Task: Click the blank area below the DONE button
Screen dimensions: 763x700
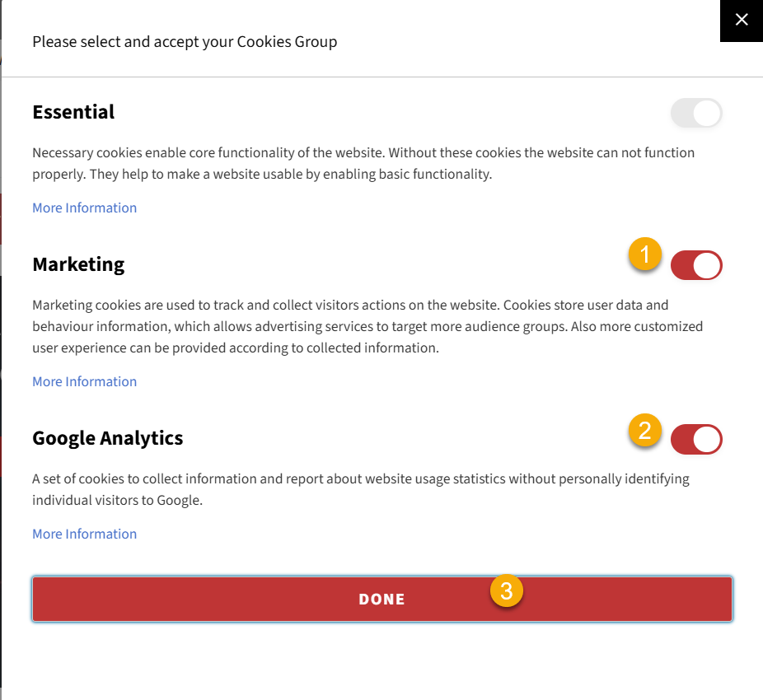Action: click(381, 659)
